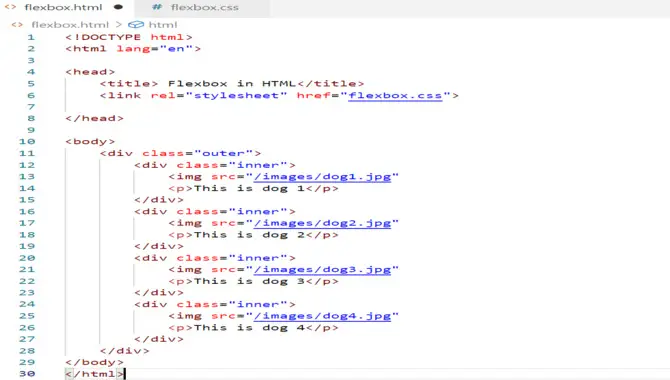Click line number 20 in the gutter

coord(27,258)
